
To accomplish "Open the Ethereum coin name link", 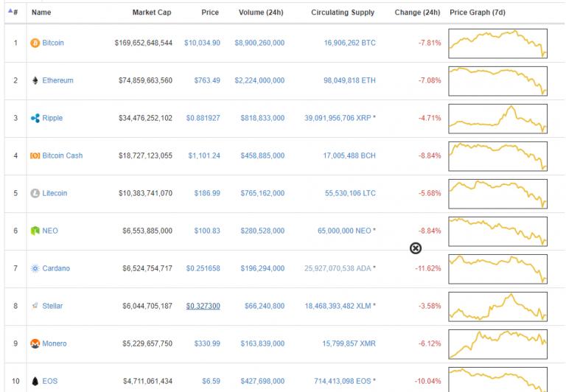I will tap(57, 80).
